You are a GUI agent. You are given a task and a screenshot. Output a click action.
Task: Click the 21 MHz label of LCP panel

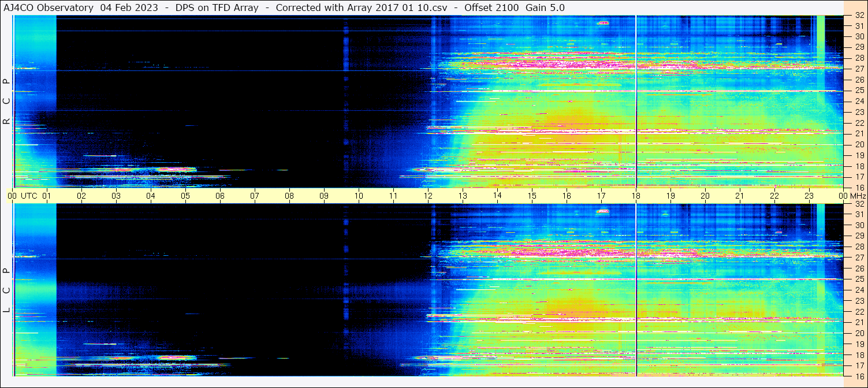859,322
